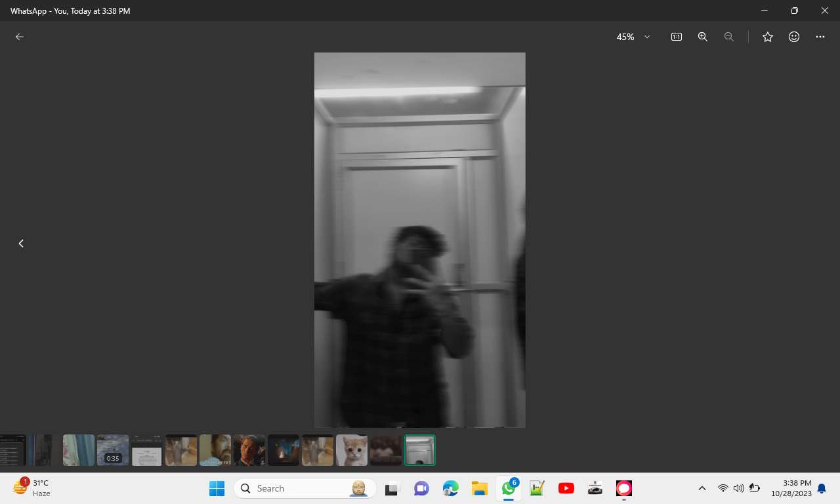Screen dimensions: 840x504
Task: Open the three-dot more options menu
Action: [820, 37]
